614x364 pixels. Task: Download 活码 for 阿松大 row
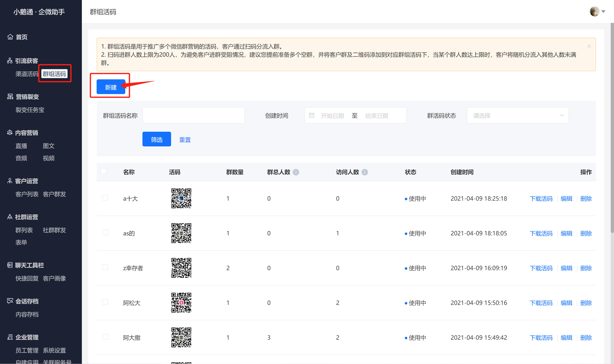click(541, 303)
